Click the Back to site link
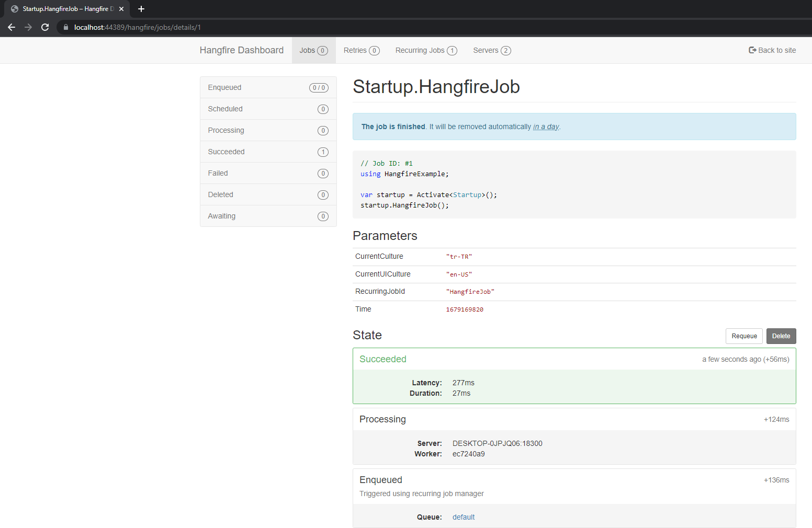Image resolution: width=812 pixels, height=528 pixels. 772,50
